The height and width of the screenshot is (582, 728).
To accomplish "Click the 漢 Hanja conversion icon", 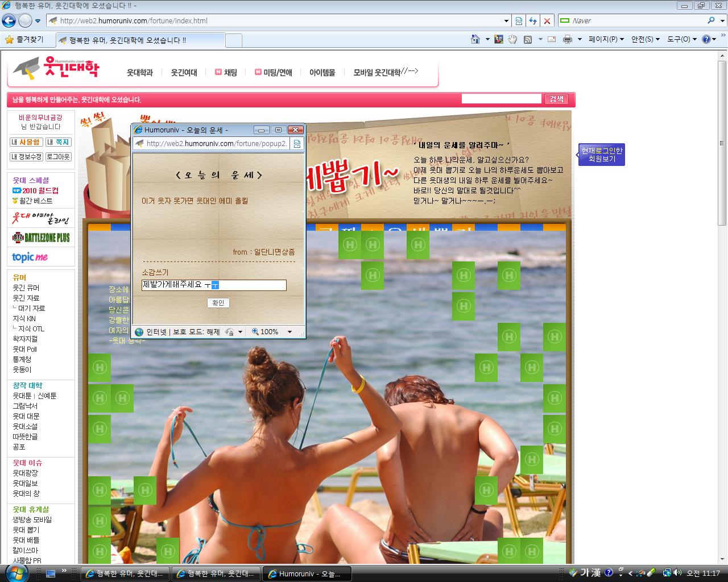I will 595,573.
